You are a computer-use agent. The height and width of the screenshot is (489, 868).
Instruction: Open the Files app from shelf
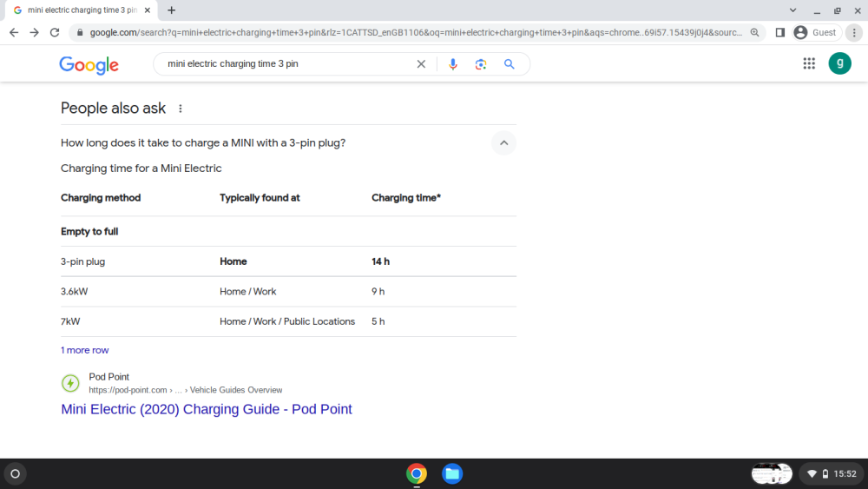click(x=452, y=474)
